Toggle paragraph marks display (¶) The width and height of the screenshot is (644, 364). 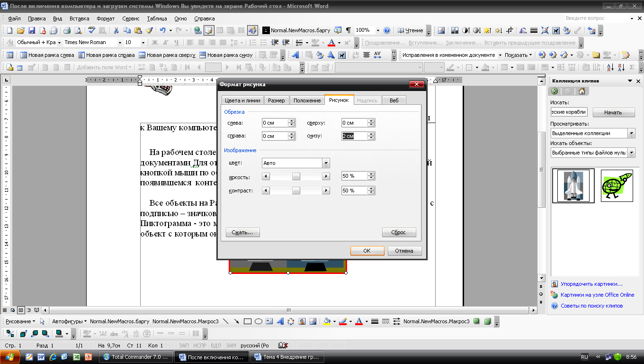coord(349,30)
